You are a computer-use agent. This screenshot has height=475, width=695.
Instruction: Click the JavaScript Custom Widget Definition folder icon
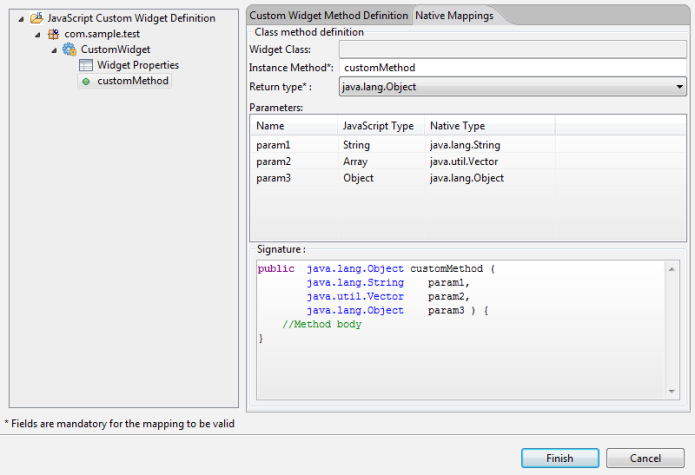[37, 18]
